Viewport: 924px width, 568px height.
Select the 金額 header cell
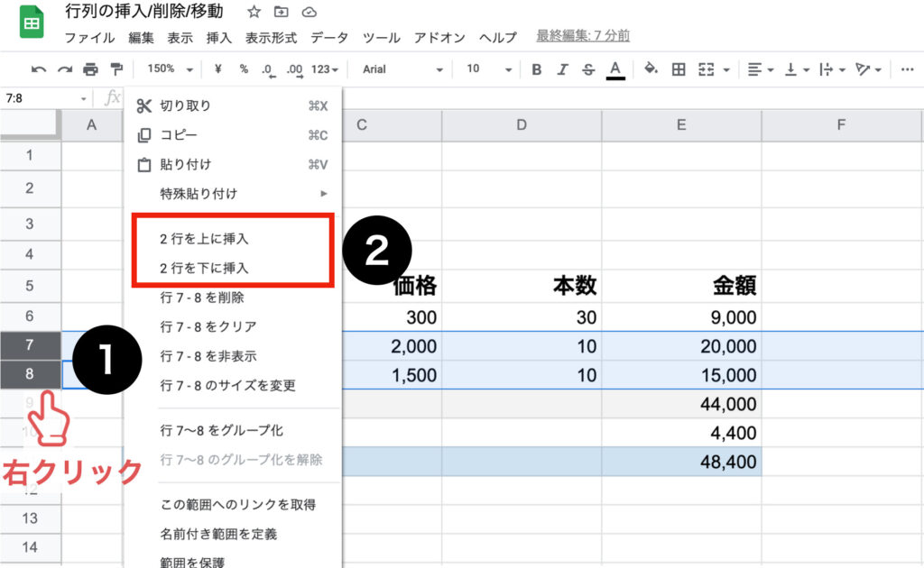681,286
